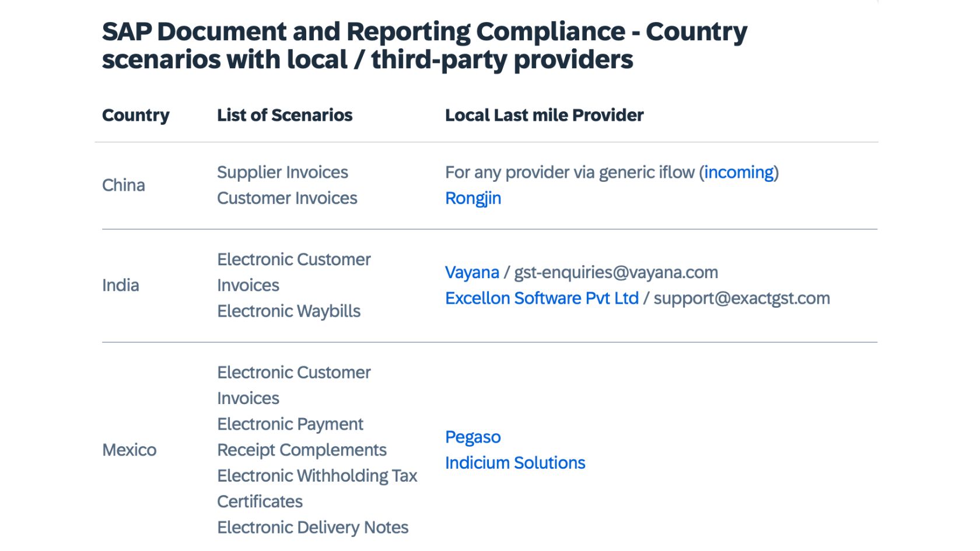Click the Local Last mile Provider header

click(544, 115)
